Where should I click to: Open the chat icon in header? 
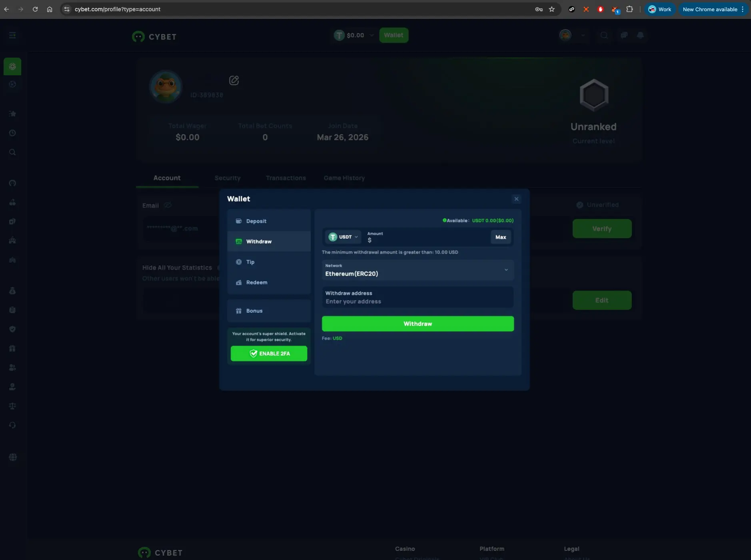coord(624,35)
